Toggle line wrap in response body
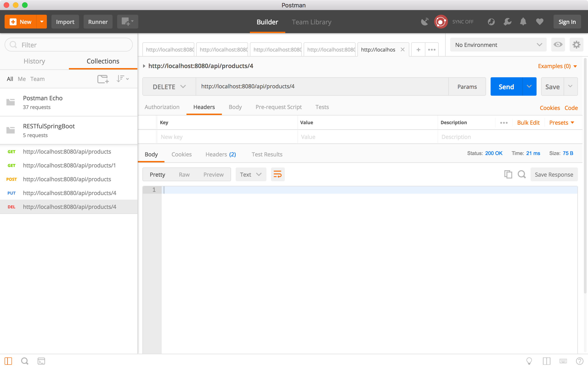 point(278,175)
